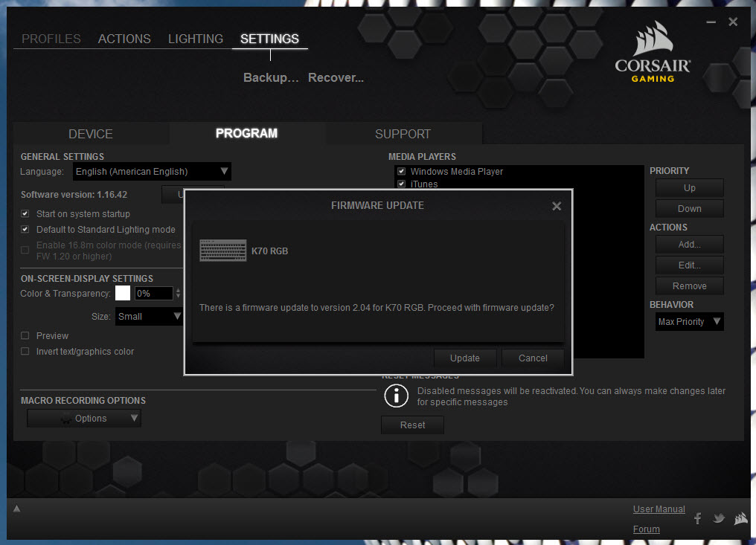
Task: Uncheck iTunes media player
Action: tap(401, 184)
